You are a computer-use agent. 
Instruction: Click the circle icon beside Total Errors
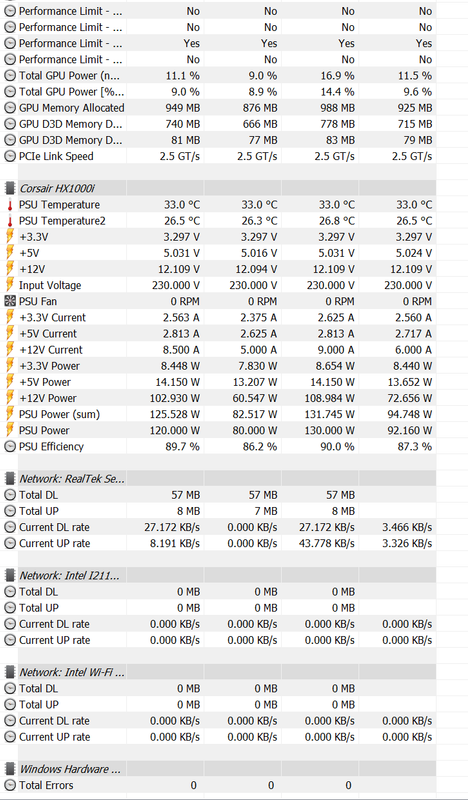(x=9, y=785)
